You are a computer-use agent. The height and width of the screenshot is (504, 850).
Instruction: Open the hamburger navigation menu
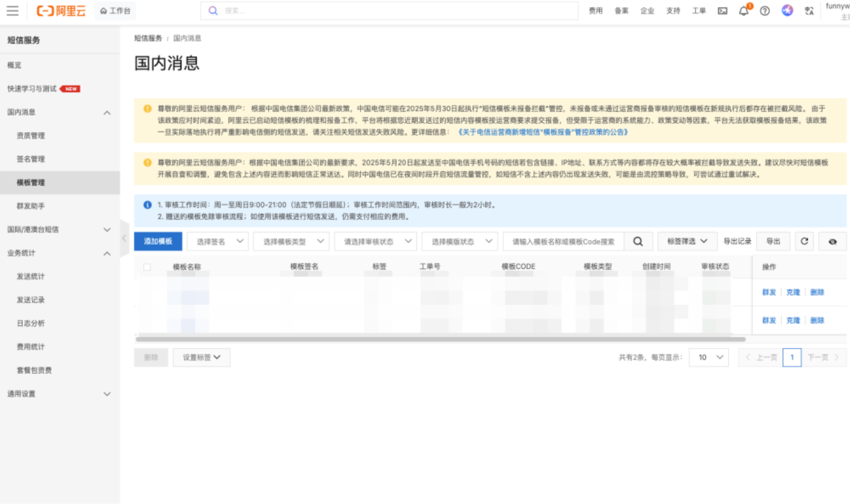13,11
